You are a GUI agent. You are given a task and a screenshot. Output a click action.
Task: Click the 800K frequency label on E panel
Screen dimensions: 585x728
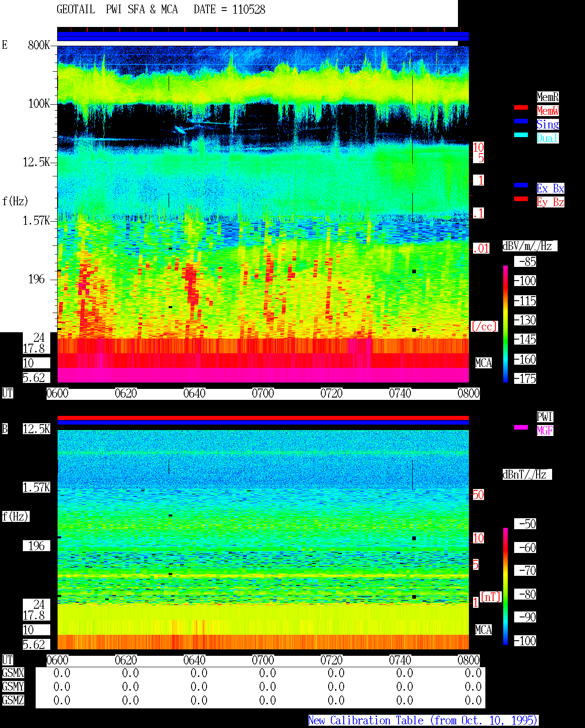point(39,45)
